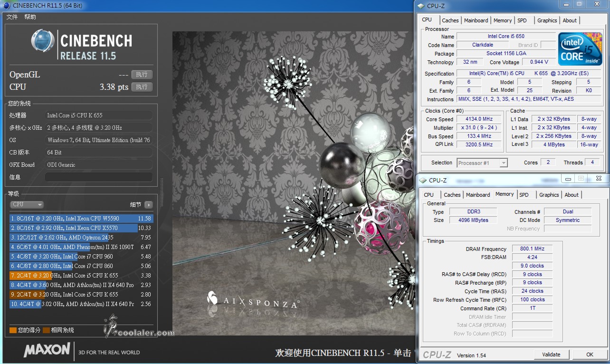Switch to CPU tab in top CPU-Z window
This screenshot has height=364, width=610.
[x=427, y=19]
